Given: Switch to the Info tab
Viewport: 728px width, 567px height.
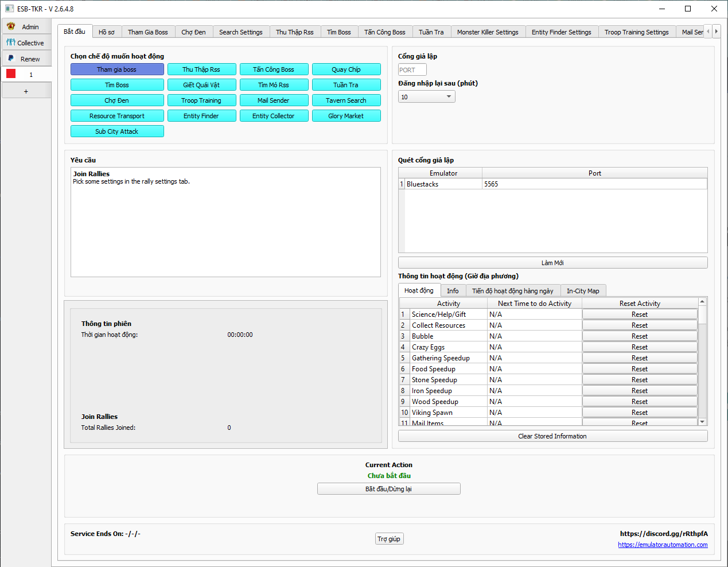Looking at the screenshot, I should tap(453, 291).
